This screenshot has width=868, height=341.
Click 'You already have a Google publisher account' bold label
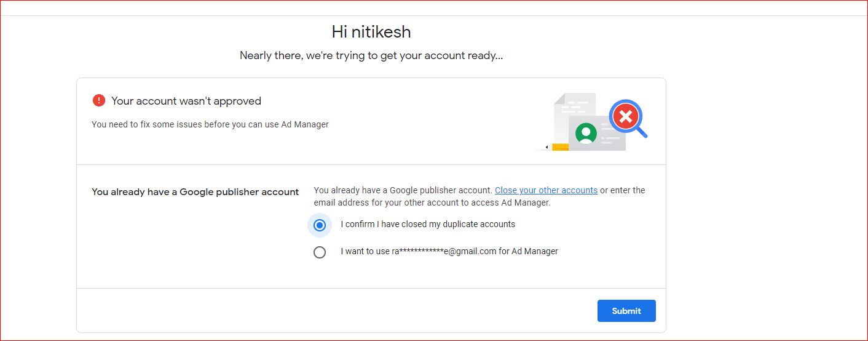click(x=195, y=192)
